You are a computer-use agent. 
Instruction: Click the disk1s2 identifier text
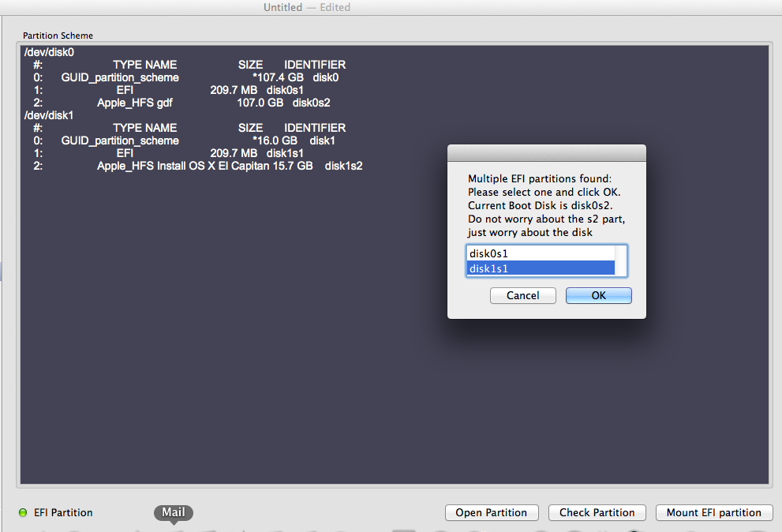343,166
